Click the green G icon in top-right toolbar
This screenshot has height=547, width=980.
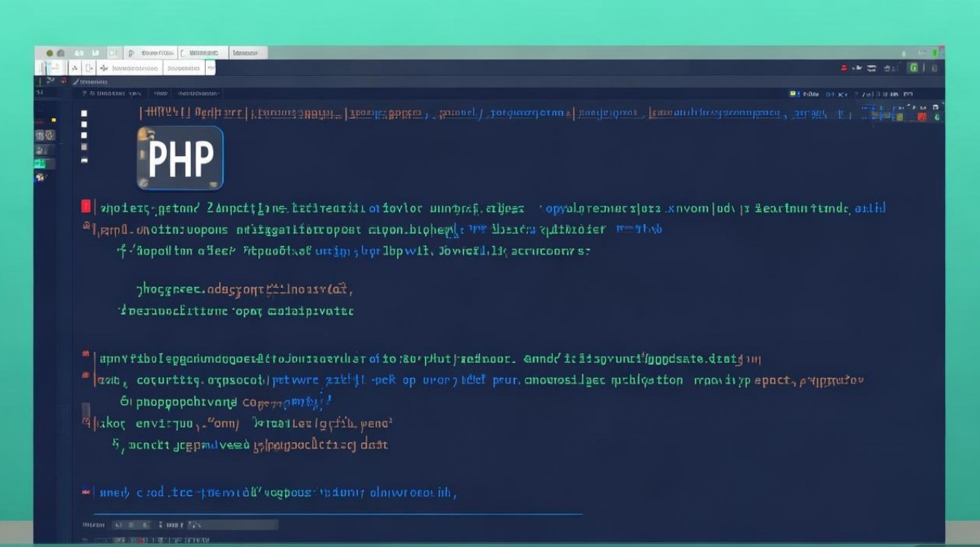click(x=912, y=68)
